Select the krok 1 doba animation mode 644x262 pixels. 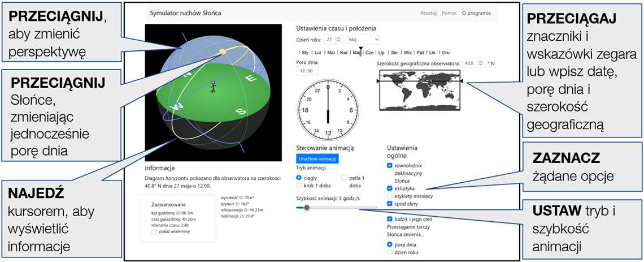click(x=299, y=185)
